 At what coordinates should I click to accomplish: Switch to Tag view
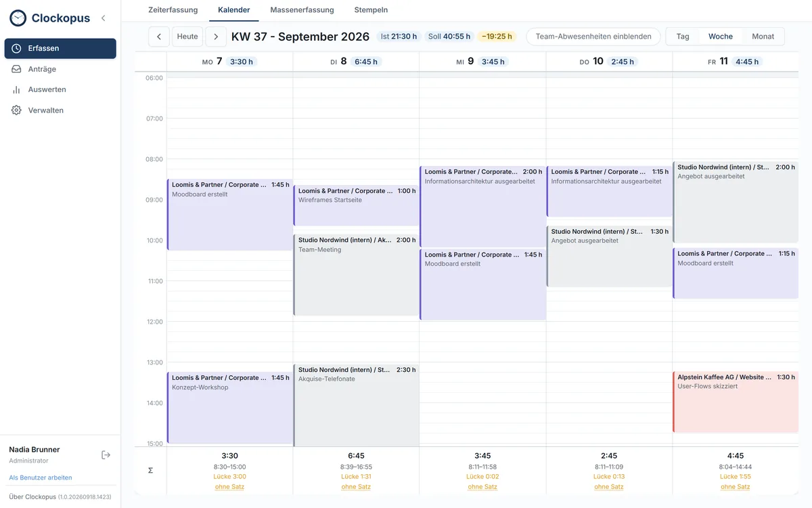tap(683, 37)
